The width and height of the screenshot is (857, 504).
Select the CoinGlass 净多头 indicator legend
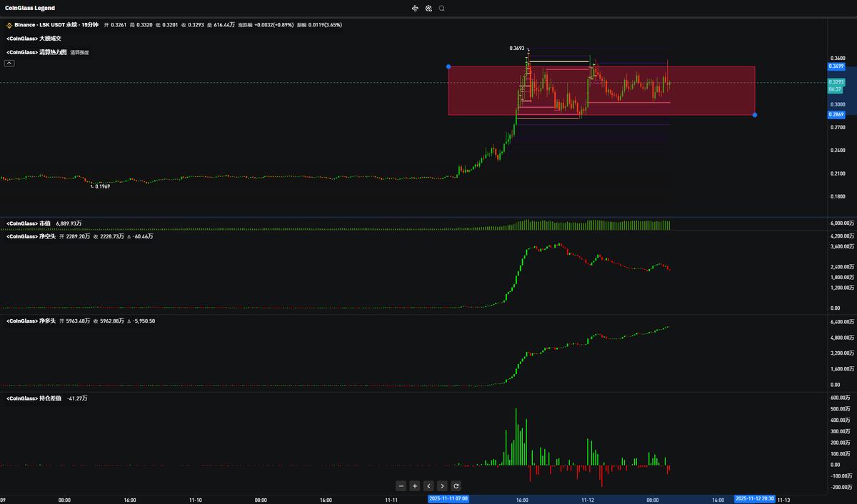31,321
